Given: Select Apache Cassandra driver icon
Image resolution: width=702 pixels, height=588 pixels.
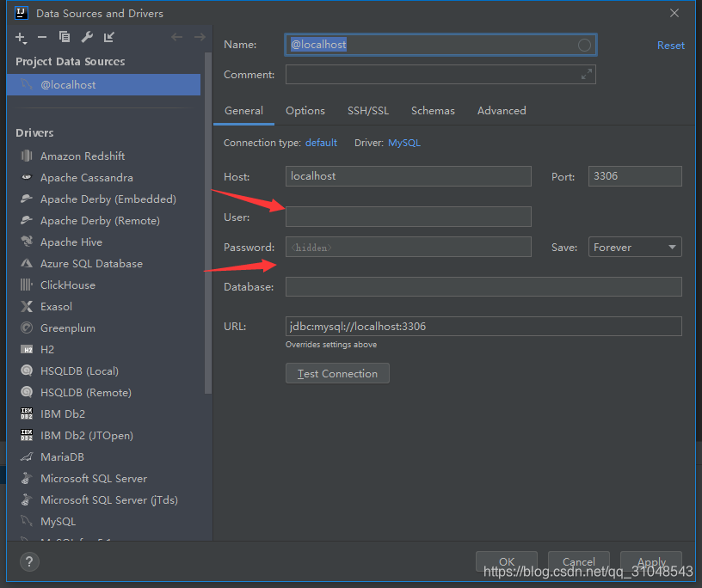Looking at the screenshot, I should click(x=27, y=177).
